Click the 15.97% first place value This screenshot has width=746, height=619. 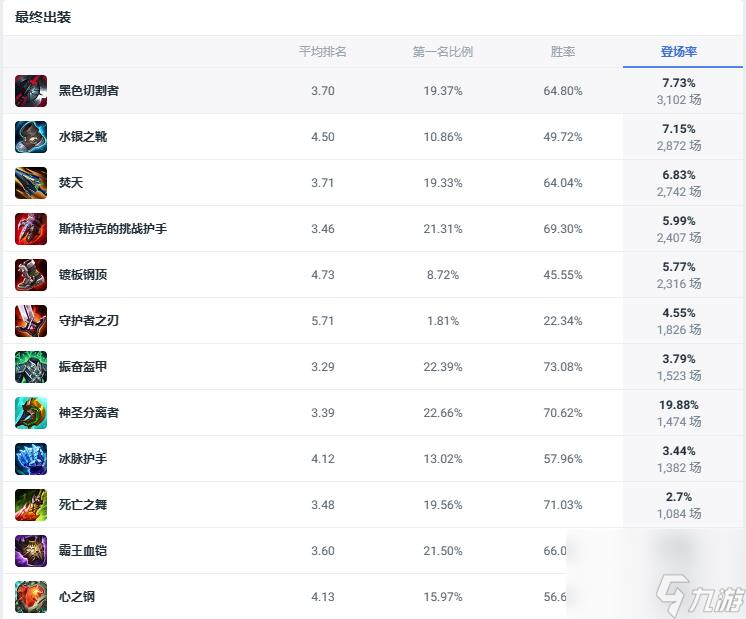[x=443, y=597]
